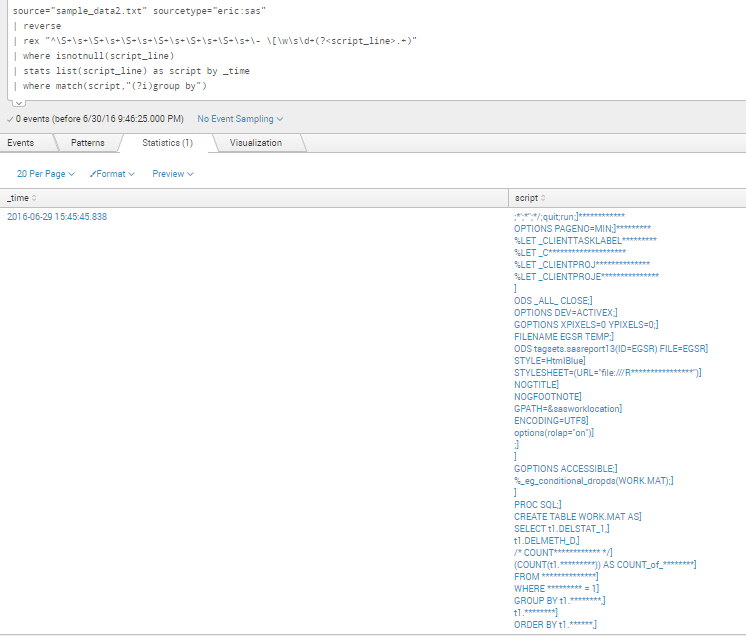The image size is (746, 636).
Task: Go to the Visualization tab
Action: [x=255, y=143]
